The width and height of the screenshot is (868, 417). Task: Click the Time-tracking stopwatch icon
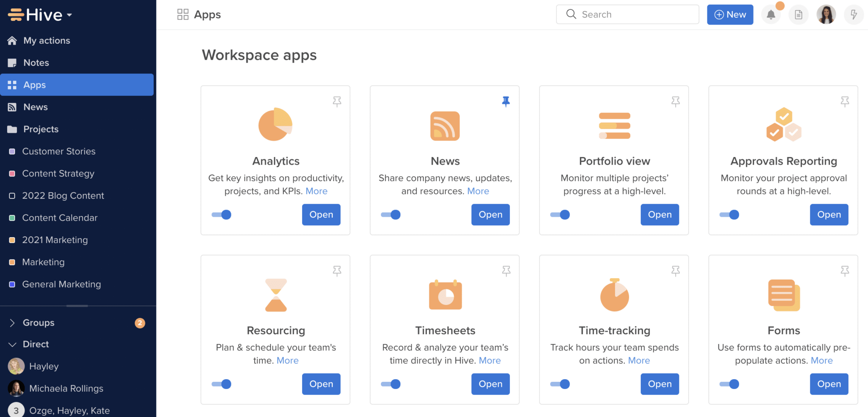[x=614, y=295]
